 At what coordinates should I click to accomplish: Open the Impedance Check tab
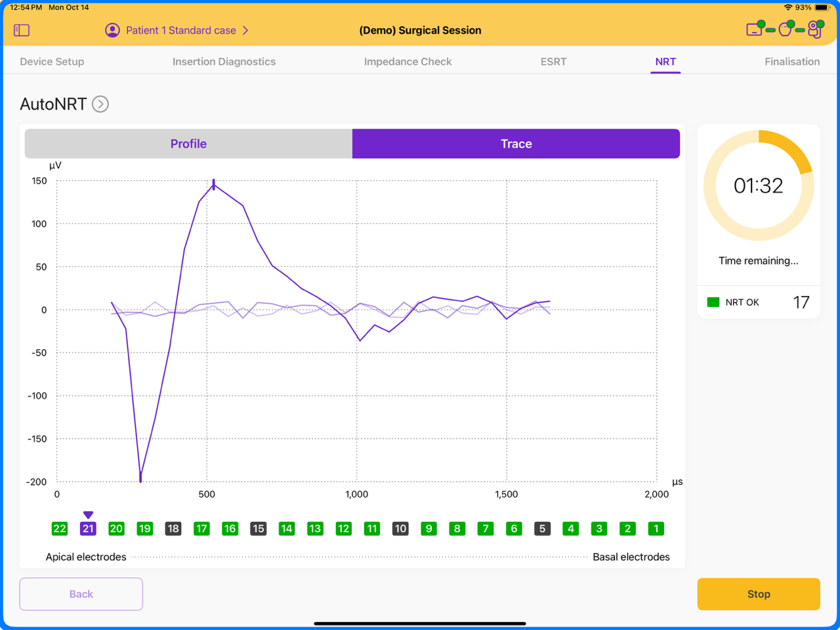408,62
